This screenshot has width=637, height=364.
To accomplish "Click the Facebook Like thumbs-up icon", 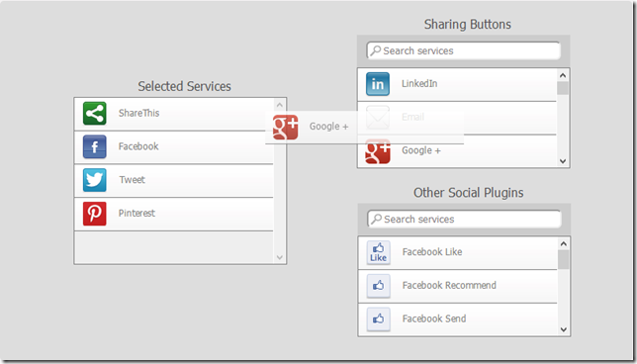I will tap(378, 252).
